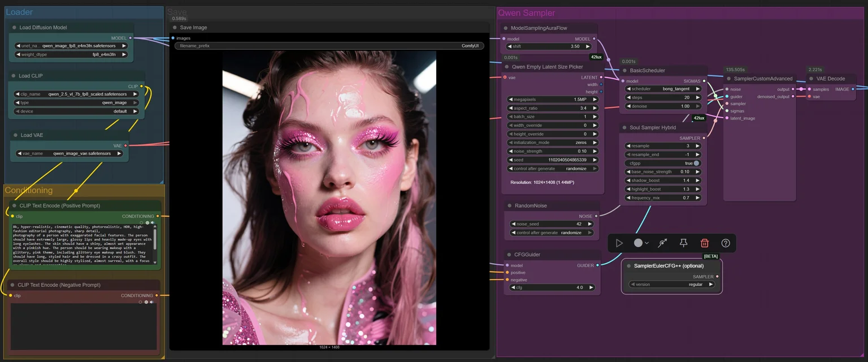Click the NOISE output socket on RandomNoise
Screen dimensions: 868x362
(597, 216)
